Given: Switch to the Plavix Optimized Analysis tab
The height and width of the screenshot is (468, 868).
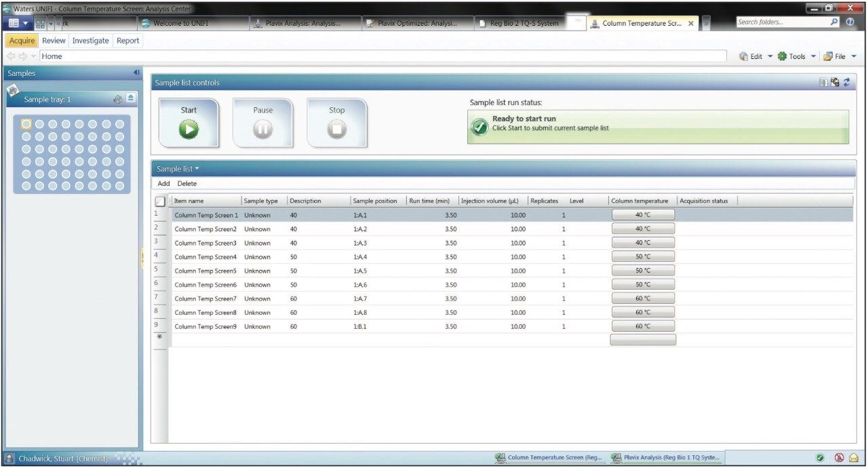Looking at the screenshot, I should tap(416, 22).
